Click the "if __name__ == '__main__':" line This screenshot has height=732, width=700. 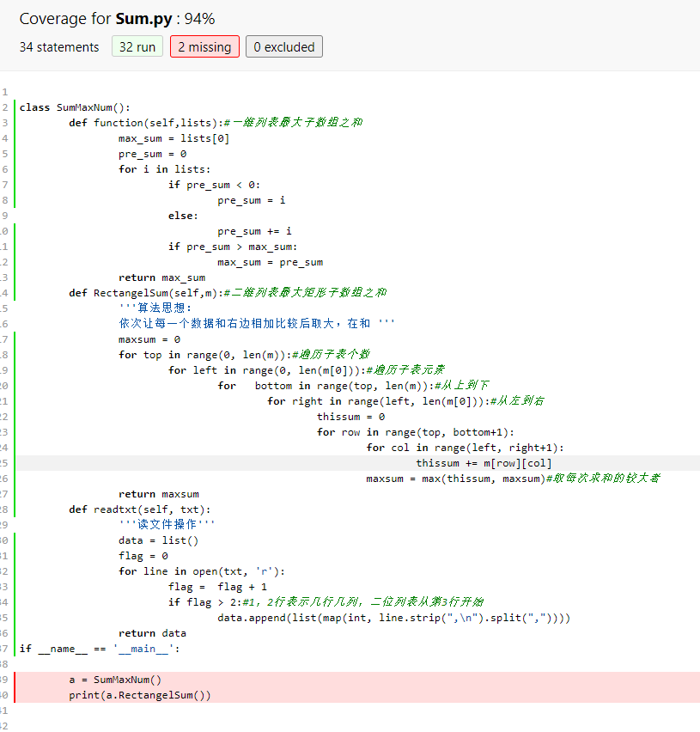click(100, 649)
